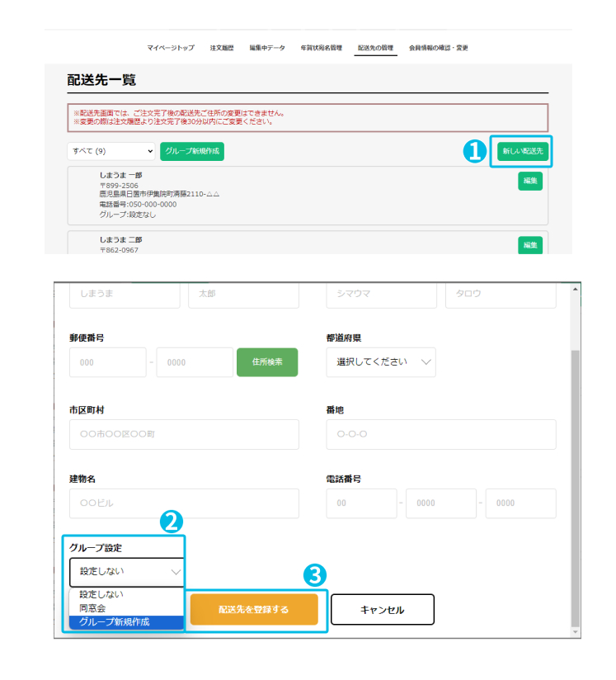Open the マイページトップ tab
The height and width of the screenshot is (680, 616).
171,48
